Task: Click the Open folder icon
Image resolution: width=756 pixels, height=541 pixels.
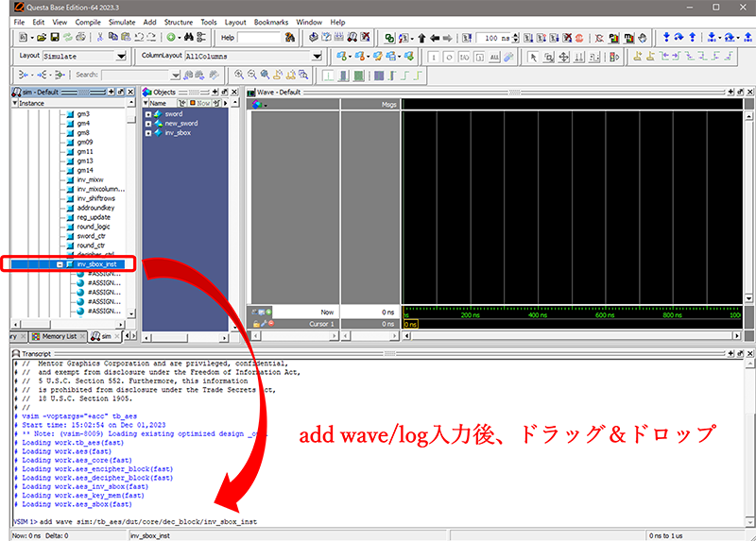Action: (42, 38)
